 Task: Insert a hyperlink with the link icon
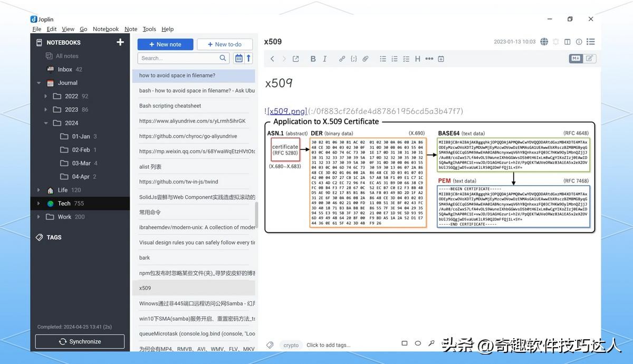(x=342, y=59)
